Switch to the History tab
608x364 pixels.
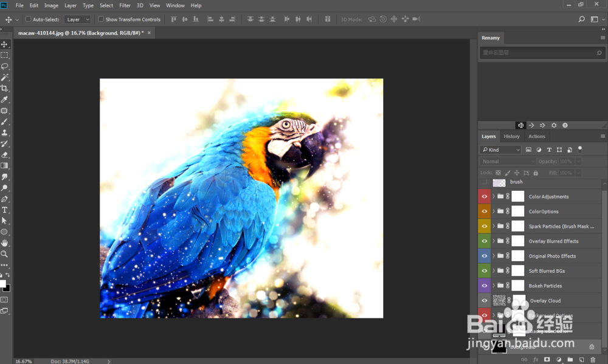coord(511,137)
